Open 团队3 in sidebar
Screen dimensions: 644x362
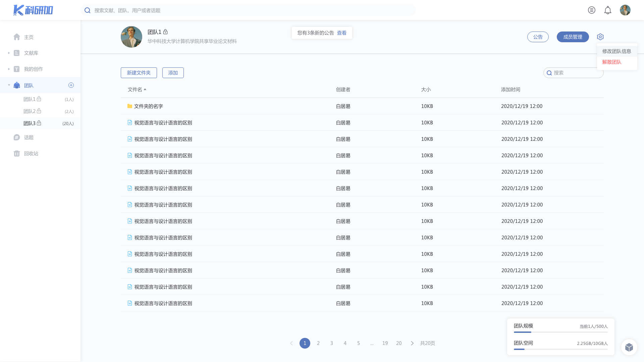[x=40, y=123]
